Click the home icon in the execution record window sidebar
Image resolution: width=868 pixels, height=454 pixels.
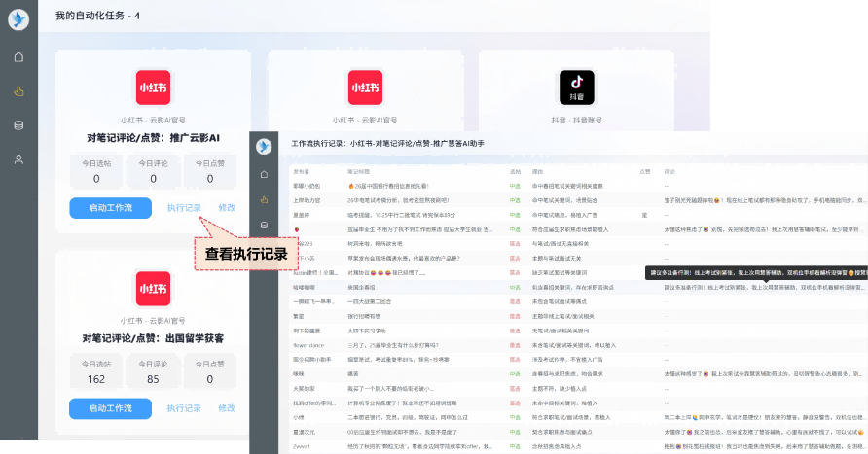point(264,174)
